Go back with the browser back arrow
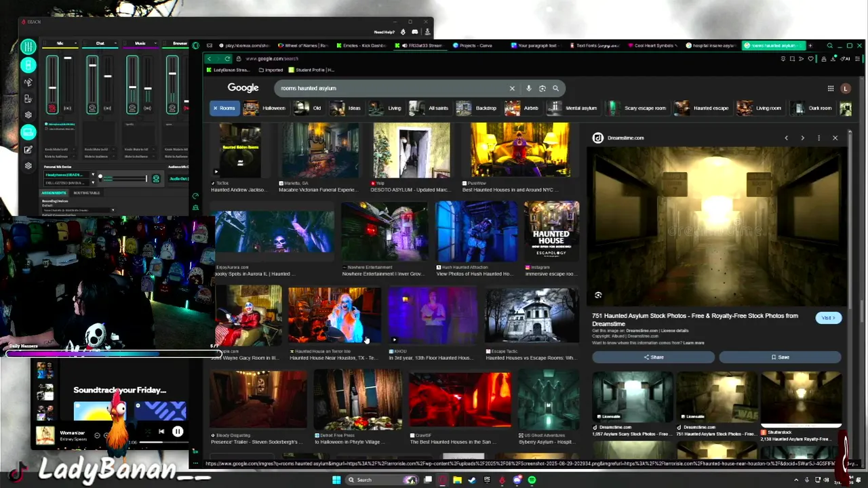This screenshot has width=868, height=488. point(210,58)
